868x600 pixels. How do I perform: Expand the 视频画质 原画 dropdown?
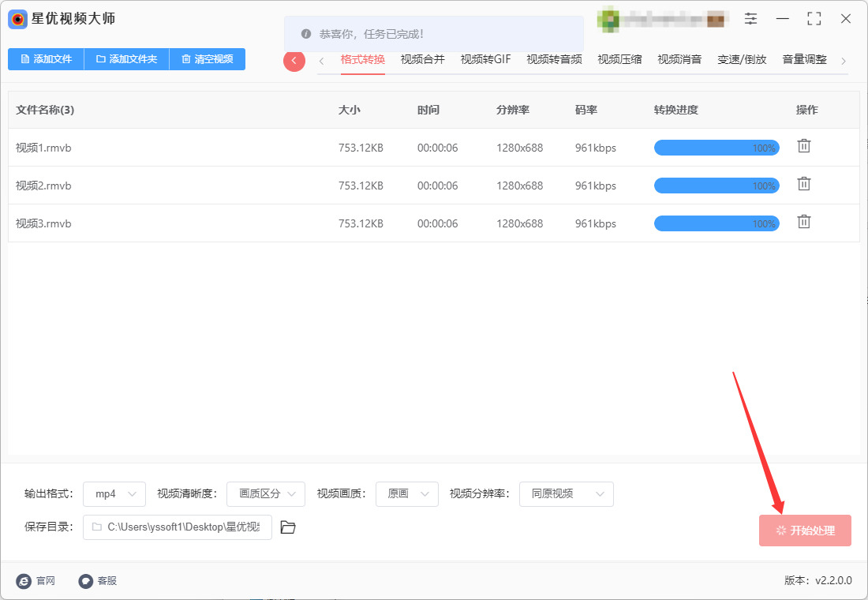pyautogui.click(x=407, y=494)
